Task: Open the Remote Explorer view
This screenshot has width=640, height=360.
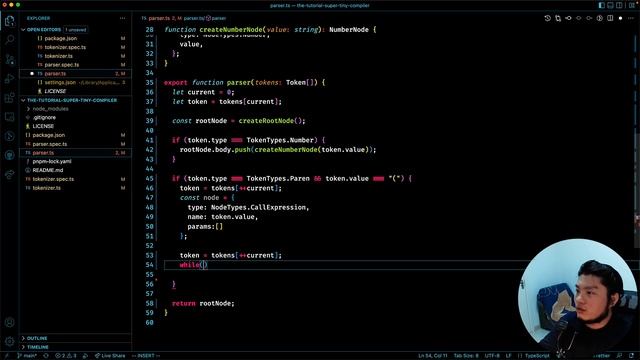Action: 9,117
